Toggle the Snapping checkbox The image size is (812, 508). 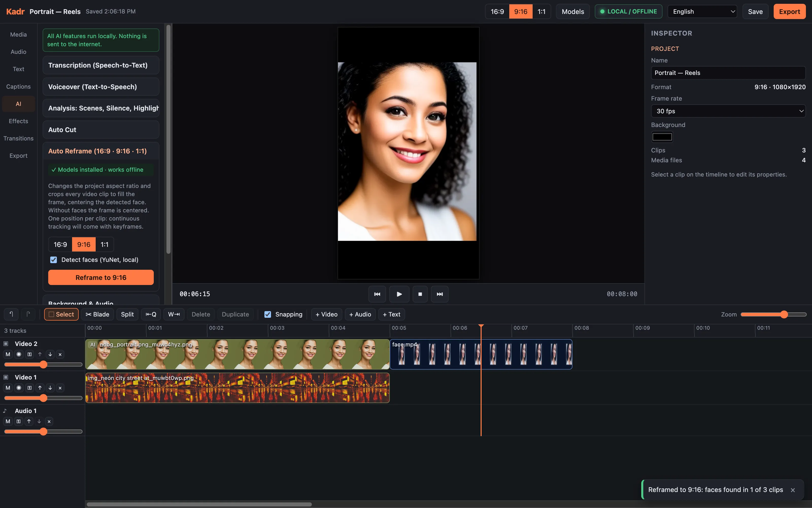pos(267,314)
